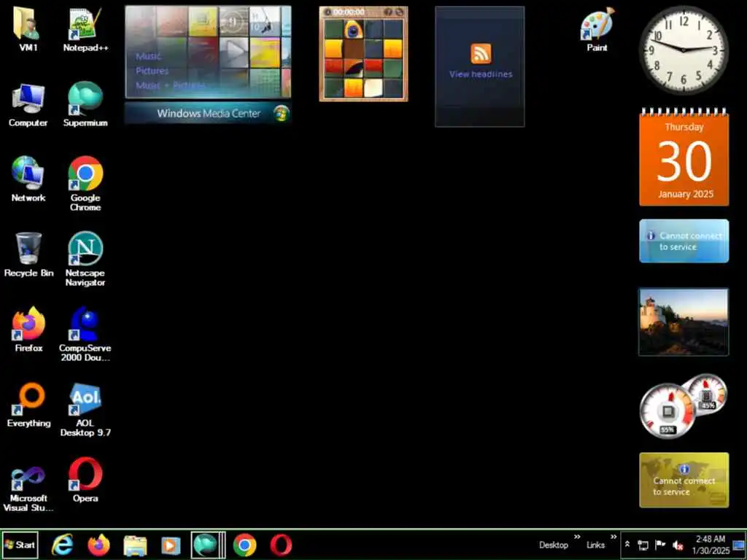Open Firefox from the taskbar
The image size is (747, 560).
(x=98, y=545)
